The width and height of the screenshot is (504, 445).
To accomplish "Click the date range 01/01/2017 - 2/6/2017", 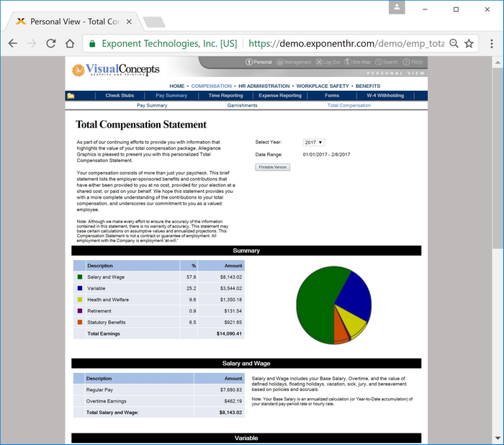I will [x=326, y=155].
